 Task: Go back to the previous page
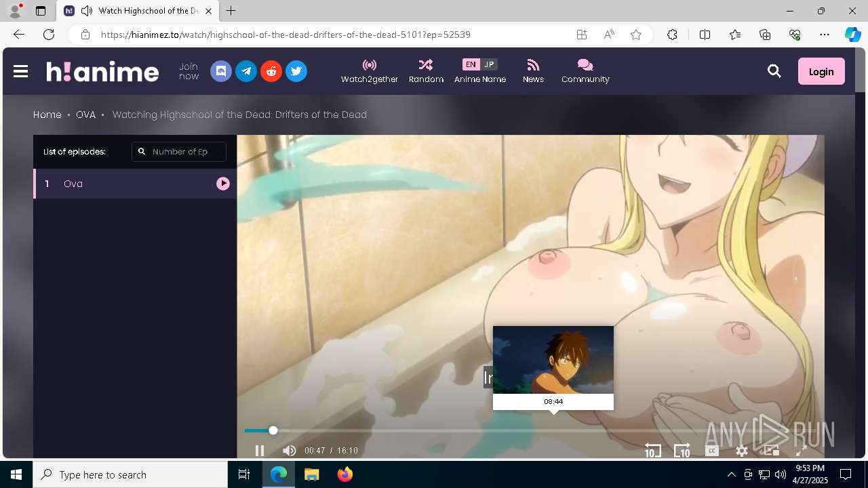click(19, 35)
